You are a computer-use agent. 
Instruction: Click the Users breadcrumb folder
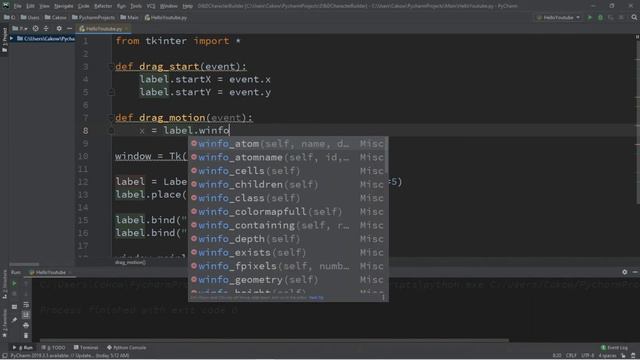click(x=30, y=18)
